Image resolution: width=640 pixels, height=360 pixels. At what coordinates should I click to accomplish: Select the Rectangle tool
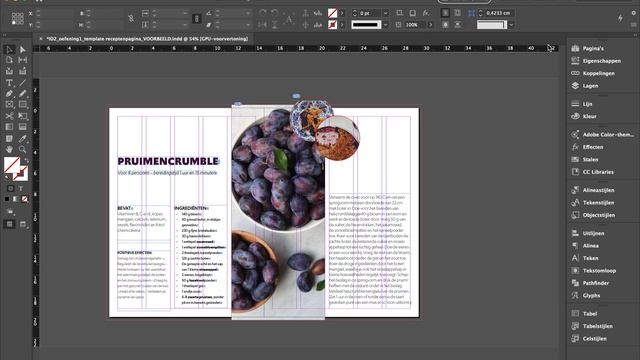pos(23,105)
